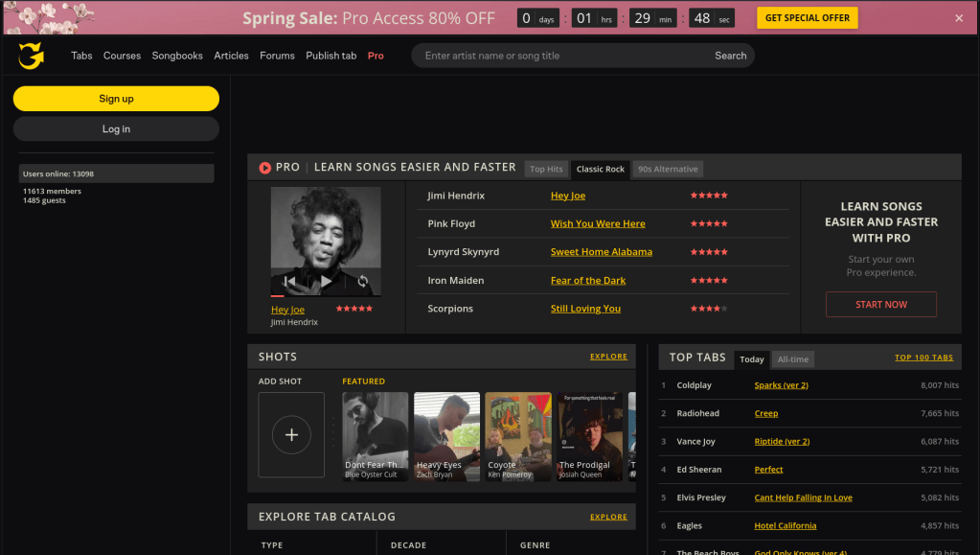Toggle loop icon in the song player
Screen dimensions: 980x555
click(362, 281)
